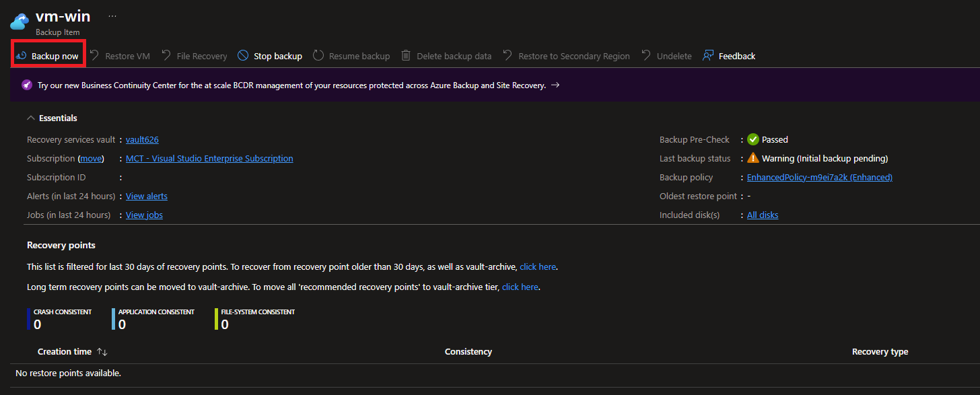Click the sort arrows beside Creation time
This screenshot has height=395, width=980.
click(102, 352)
